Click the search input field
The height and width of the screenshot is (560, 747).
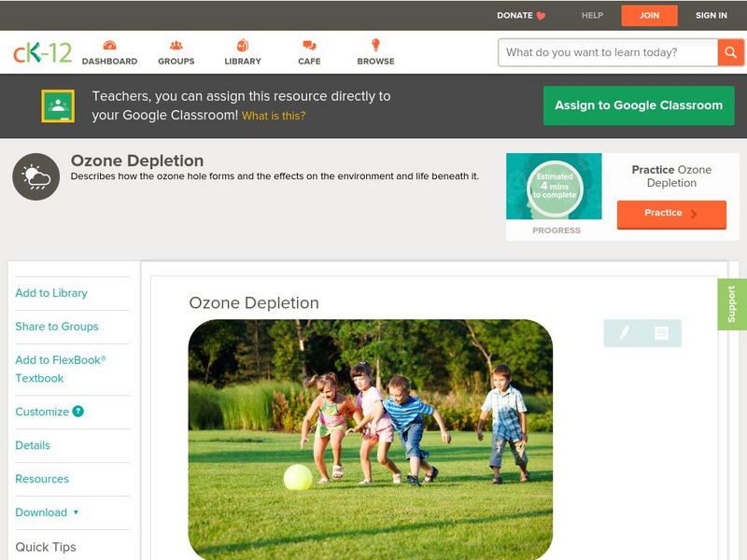point(608,52)
